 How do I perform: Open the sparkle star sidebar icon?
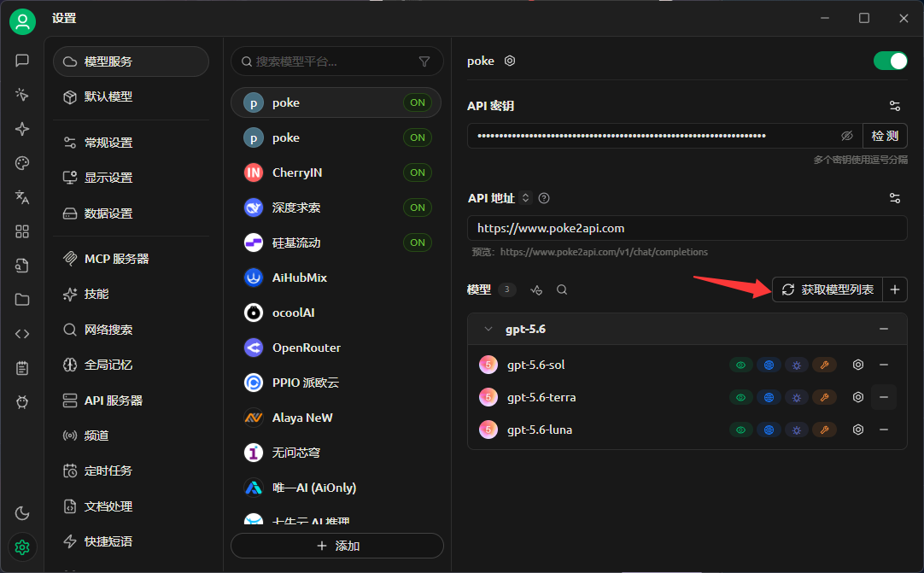[22, 129]
